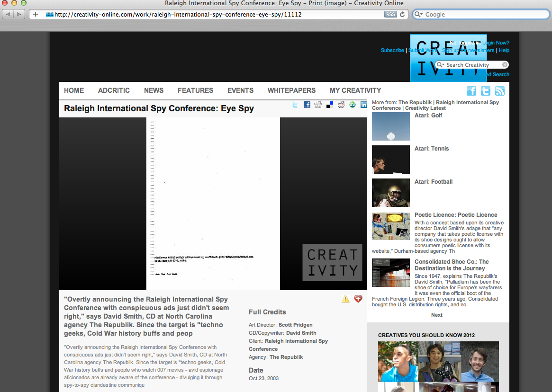Add this work to favorites via the heart

(x=358, y=299)
